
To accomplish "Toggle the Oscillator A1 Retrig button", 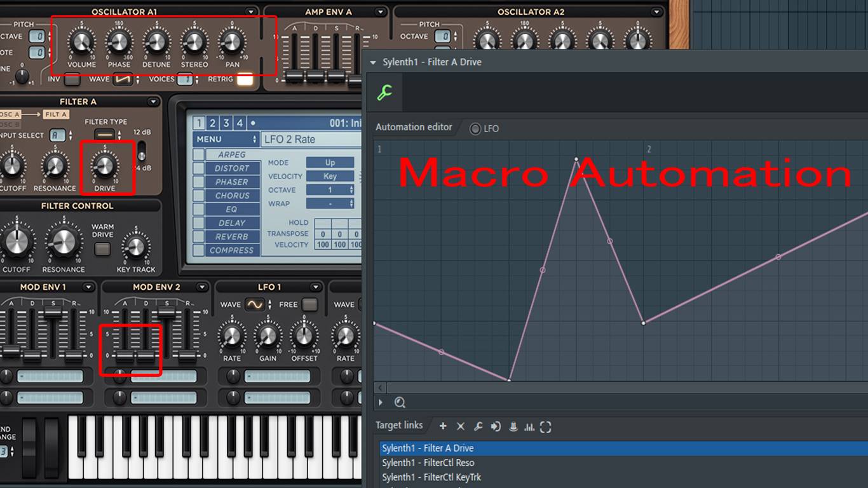I will click(245, 79).
